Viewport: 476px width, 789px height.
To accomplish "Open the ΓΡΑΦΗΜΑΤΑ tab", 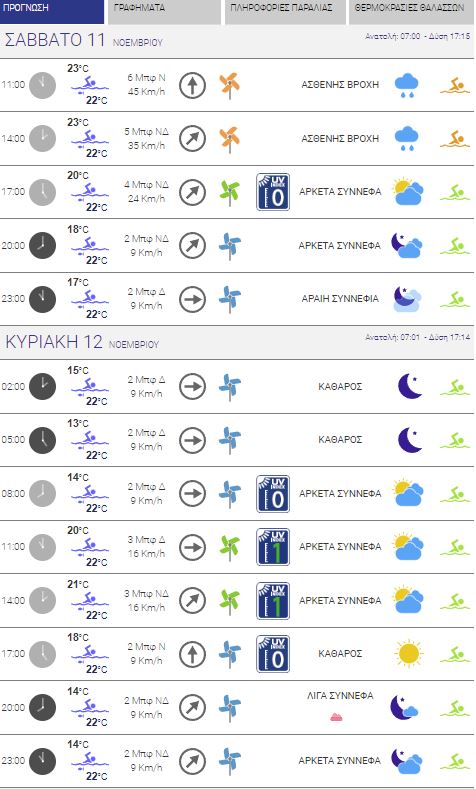I will (x=164, y=12).
